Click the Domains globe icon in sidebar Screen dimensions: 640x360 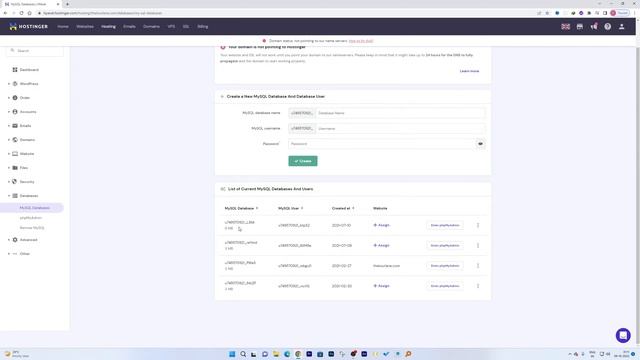(x=15, y=140)
